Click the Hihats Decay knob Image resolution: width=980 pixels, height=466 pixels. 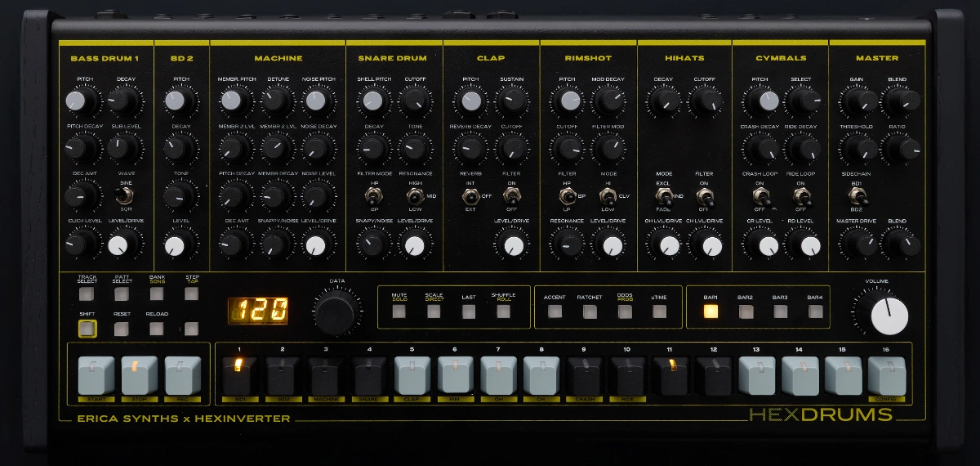point(664,101)
